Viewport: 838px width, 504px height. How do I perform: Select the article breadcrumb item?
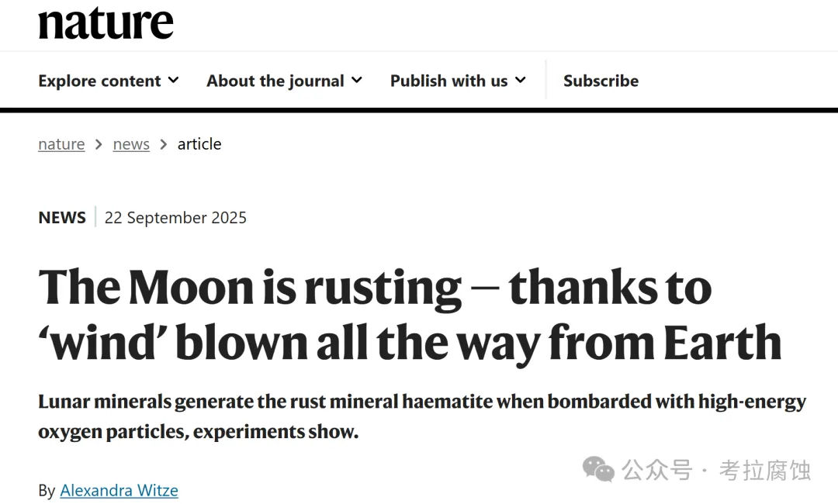(x=199, y=144)
